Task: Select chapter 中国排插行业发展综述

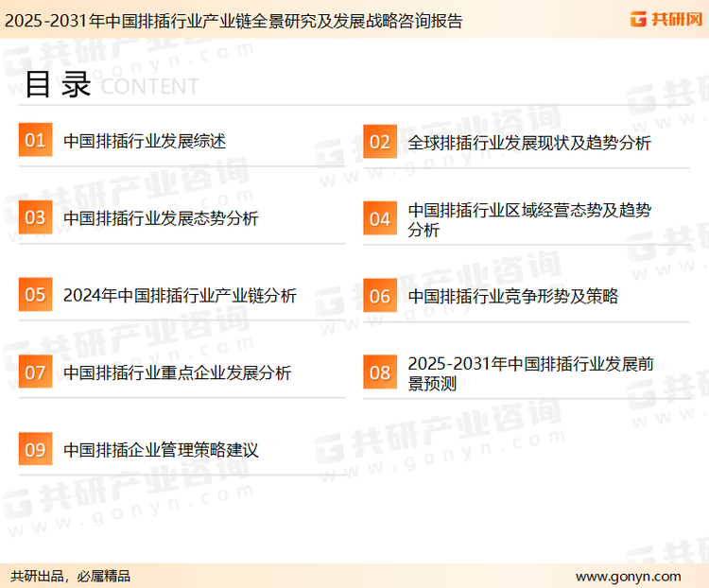Action: click(145, 141)
